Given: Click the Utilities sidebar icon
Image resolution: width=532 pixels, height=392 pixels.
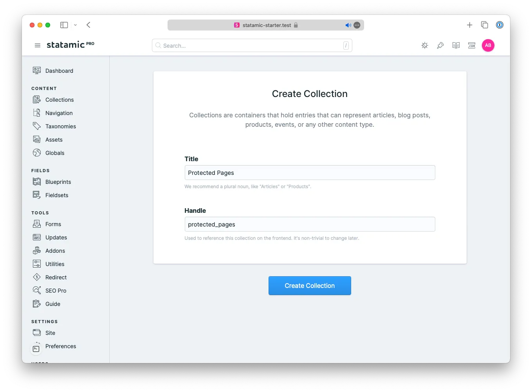Looking at the screenshot, I should tap(37, 264).
